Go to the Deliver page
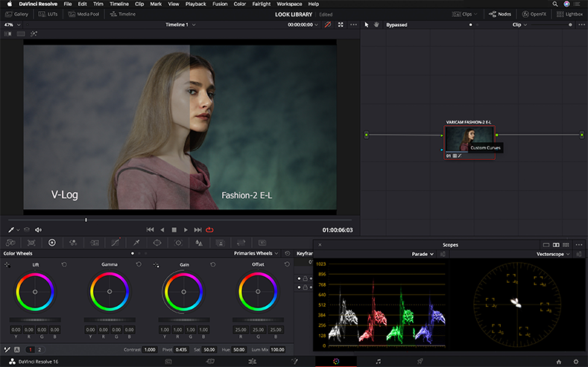Image resolution: width=588 pixels, height=367 pixels. coord(420,361)
